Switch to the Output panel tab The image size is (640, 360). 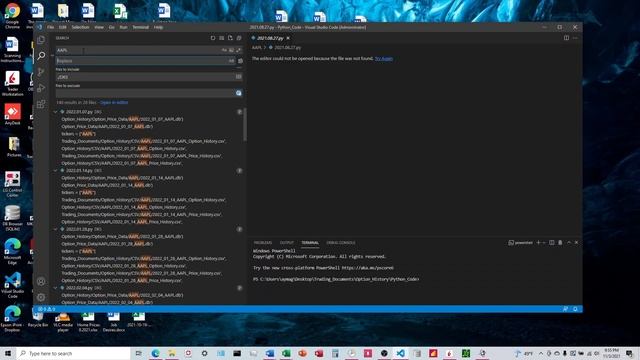click(x=287, y=242)
